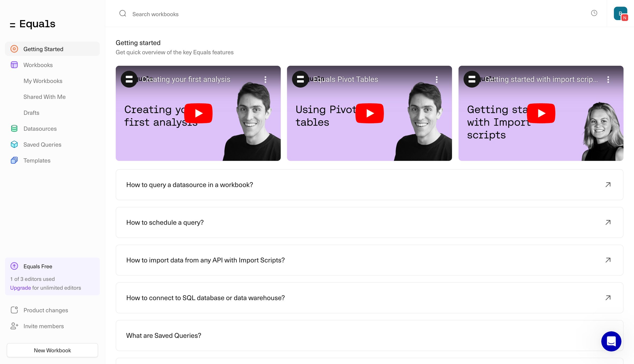Open Drafts in the sidebar

31,112
